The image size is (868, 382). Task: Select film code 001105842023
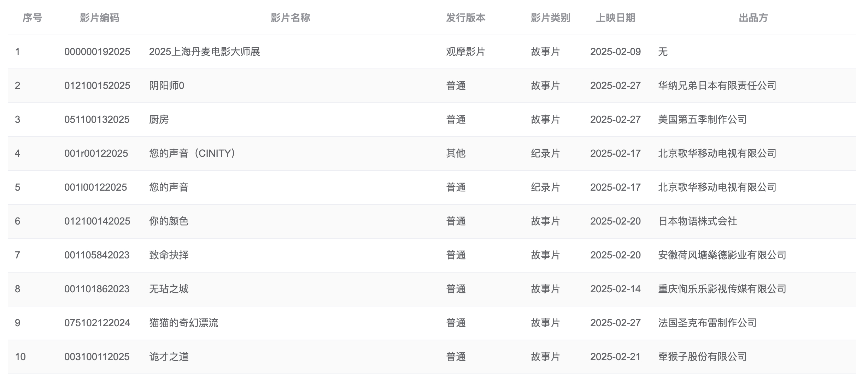click(x=97, y=255)
